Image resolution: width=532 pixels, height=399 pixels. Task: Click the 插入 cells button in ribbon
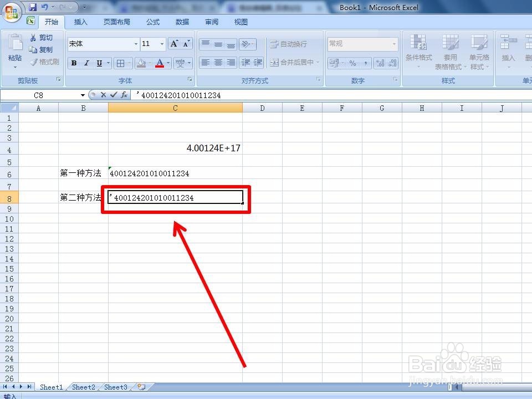(508, 50)
